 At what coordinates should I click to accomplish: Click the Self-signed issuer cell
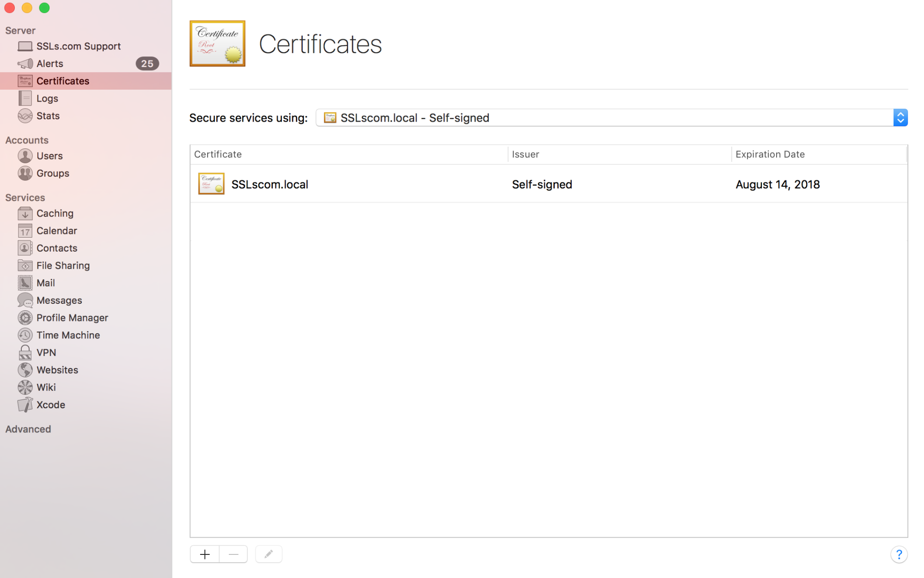(542, 184)
